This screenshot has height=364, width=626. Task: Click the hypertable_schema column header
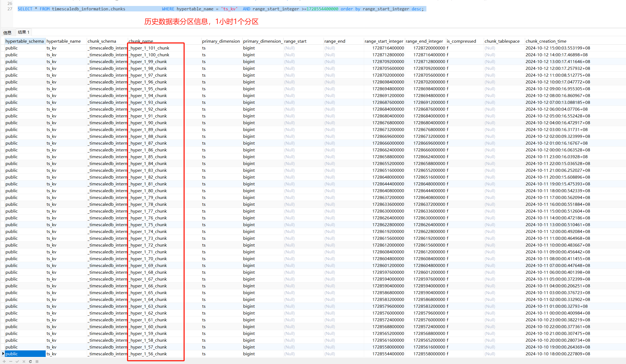tap(24, 41)
